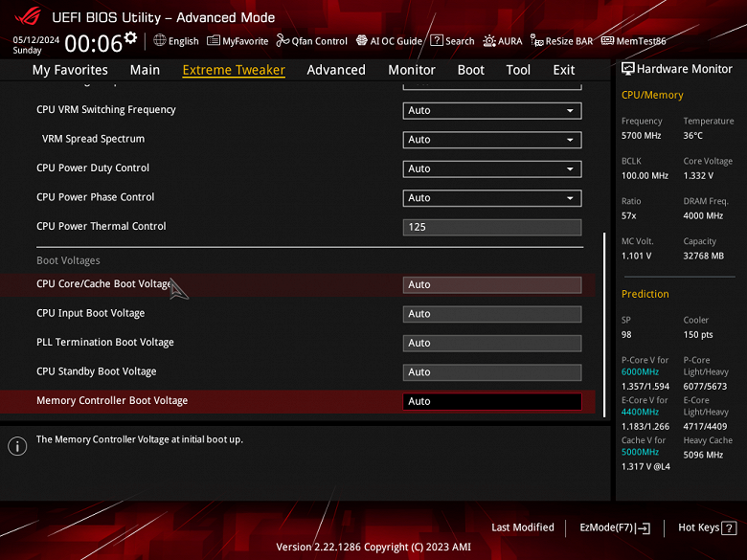Screen dimensions: 747x560
Task: Click the 6000MHz P-Core prediction link
Action: tap(640, 372)
